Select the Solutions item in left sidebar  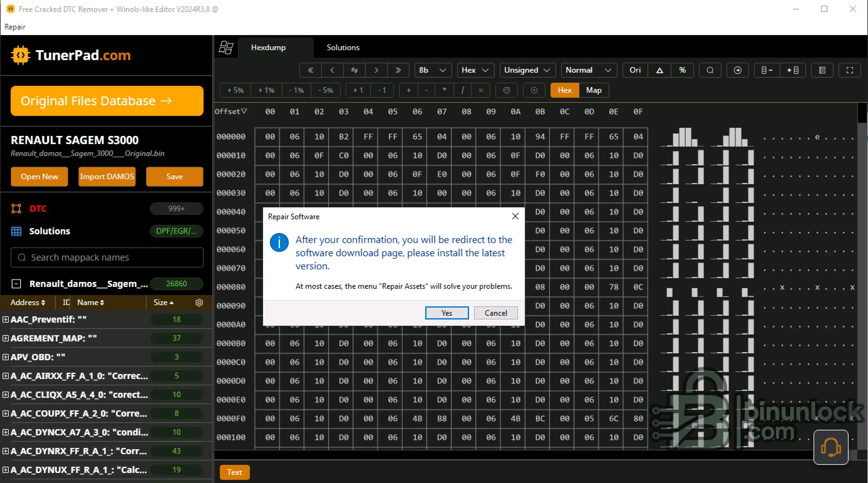(x=49, y=231)
